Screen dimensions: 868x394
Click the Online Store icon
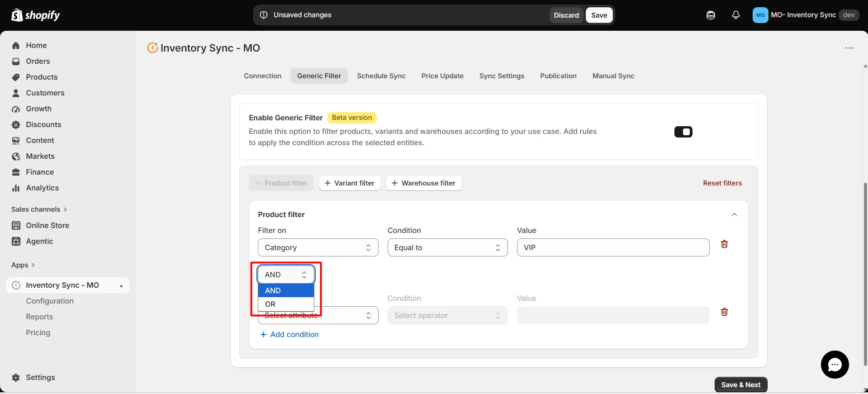point(16,225)
